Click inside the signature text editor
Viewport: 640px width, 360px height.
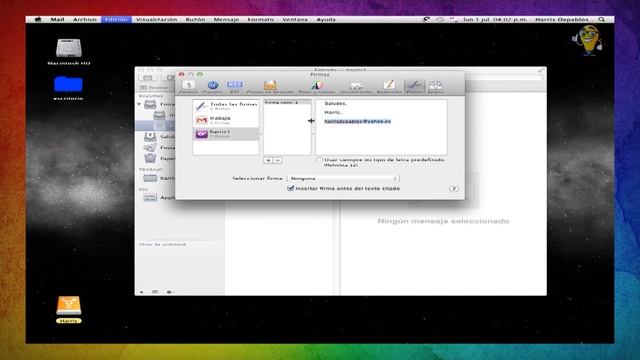coord(381,127)
